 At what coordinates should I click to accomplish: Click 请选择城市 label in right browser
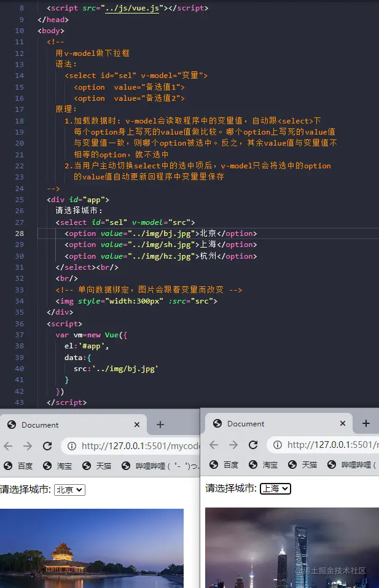(231, 488)
